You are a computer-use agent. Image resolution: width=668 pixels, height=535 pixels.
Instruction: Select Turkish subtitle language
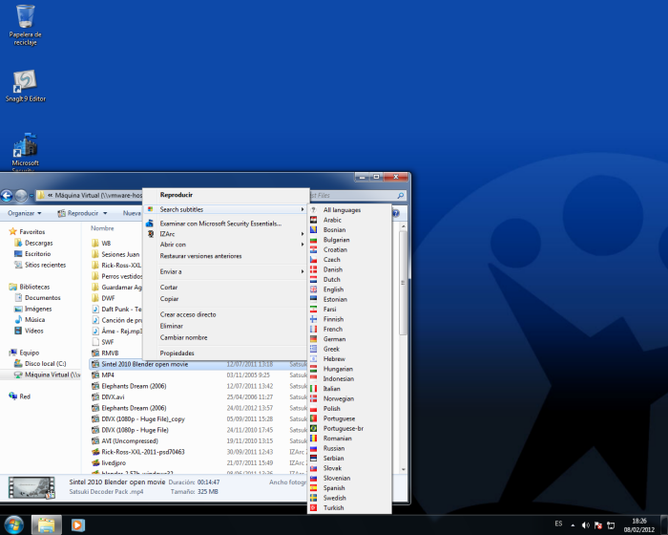tap(349, 508)
